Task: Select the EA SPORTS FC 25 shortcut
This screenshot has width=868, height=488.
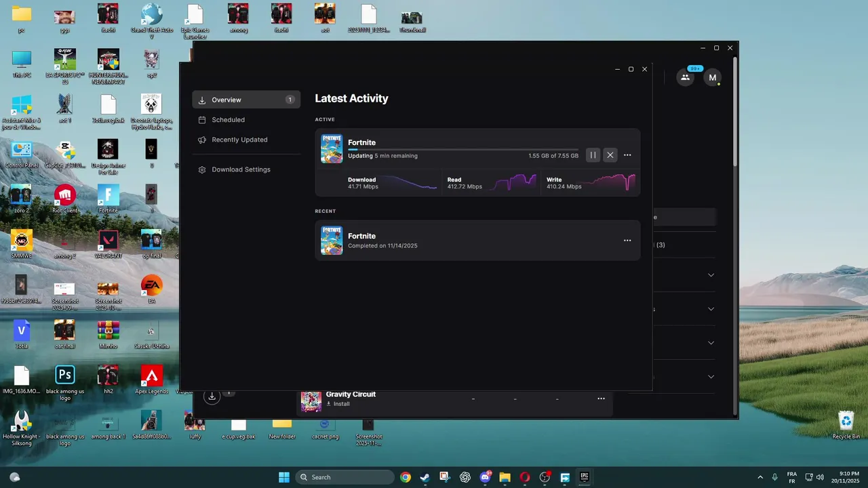Action: pyautogui.click(x=65, y=66)
